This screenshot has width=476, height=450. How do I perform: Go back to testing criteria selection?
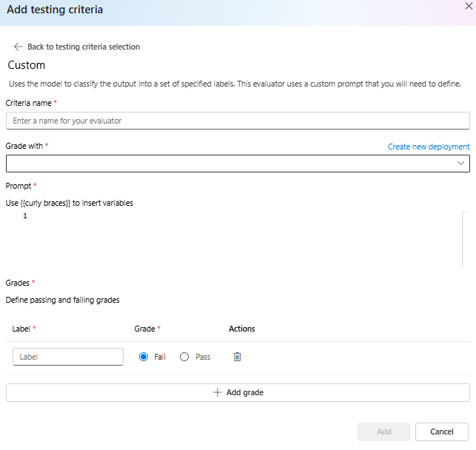(x=83, y=47)
